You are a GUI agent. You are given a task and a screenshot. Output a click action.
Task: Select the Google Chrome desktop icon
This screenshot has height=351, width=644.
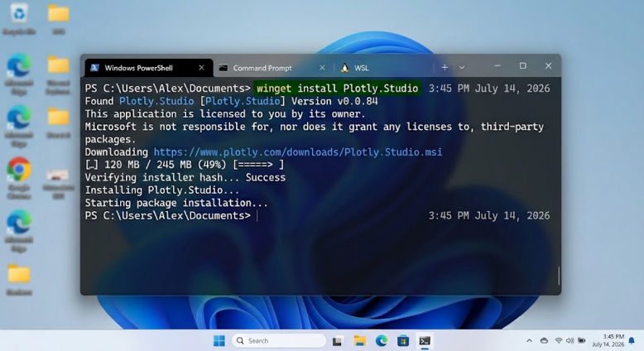pyautogui.click(x=19, y=177)
